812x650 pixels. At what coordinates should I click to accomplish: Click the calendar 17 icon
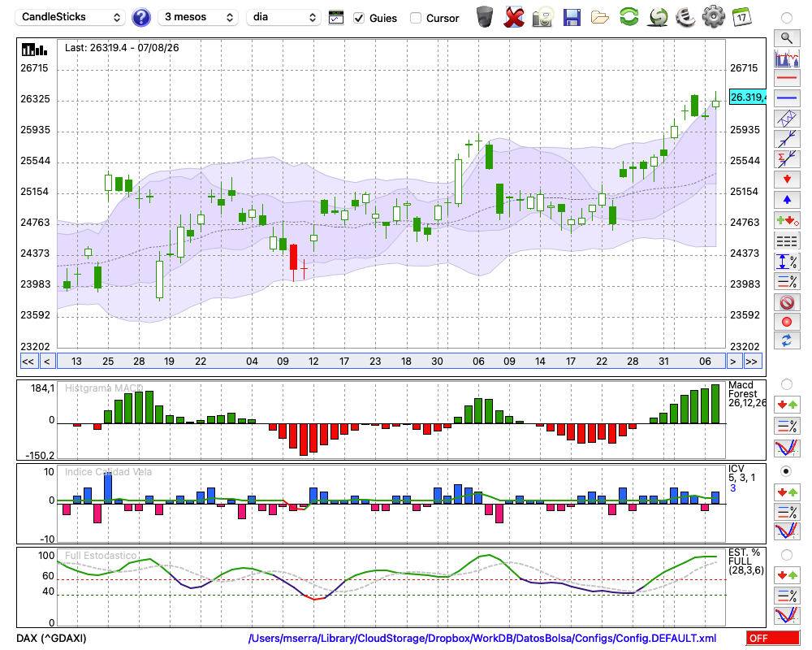pyautogui.click(x=741, y=17)
